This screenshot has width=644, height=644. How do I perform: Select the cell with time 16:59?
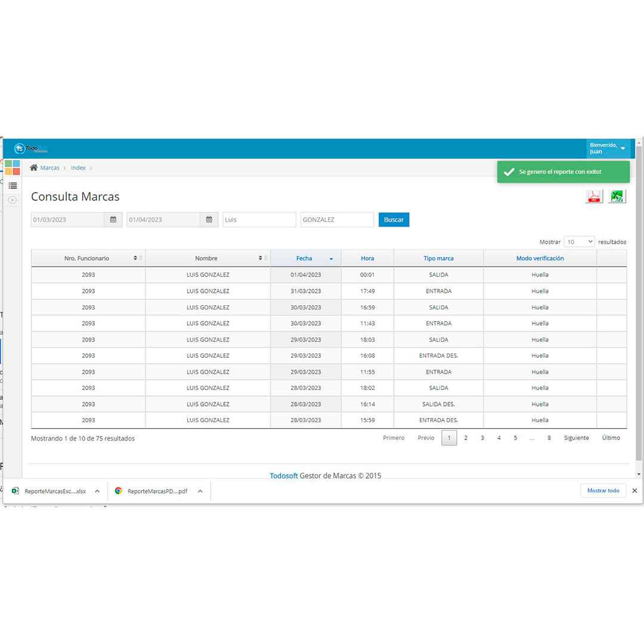tap(367, 307)
